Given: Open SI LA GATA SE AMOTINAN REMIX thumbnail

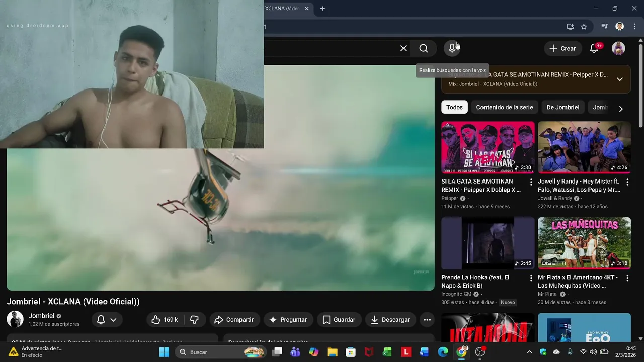Looking at the screenshot, I should point(488,147).
